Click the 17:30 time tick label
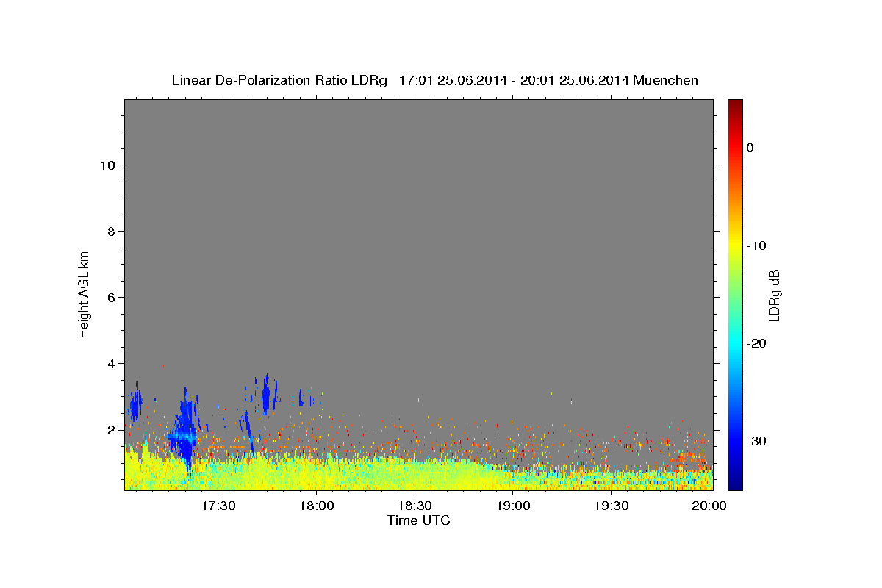The image size is (882, 588). [219, 506]
